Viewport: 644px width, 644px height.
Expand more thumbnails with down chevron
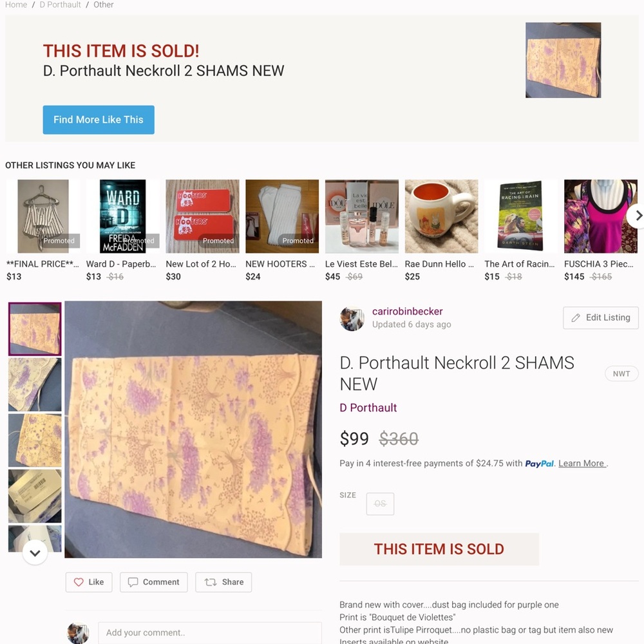tap(35, 553)
